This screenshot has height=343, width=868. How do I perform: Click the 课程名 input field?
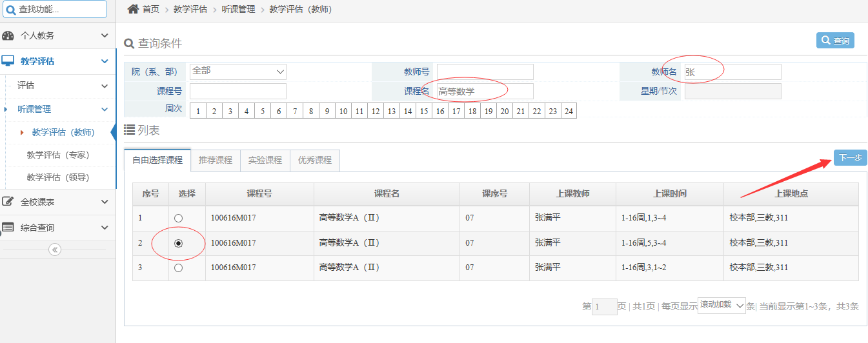pyautogui.click(x=485, y=92)
